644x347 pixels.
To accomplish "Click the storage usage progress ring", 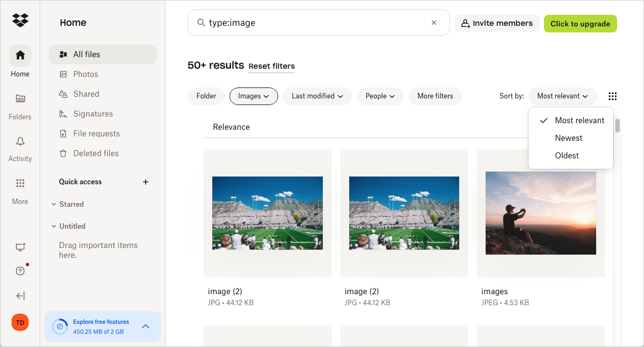I will click(60, 327).
